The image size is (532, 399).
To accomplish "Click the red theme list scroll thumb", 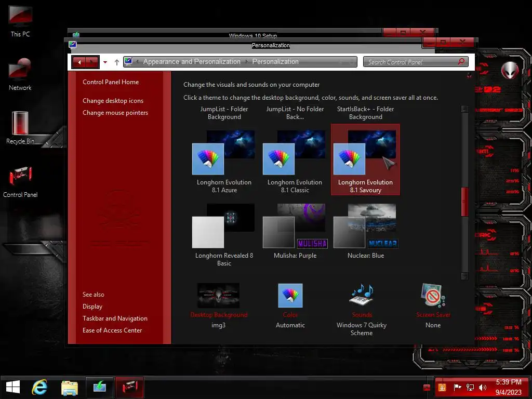I will point(464,202).
